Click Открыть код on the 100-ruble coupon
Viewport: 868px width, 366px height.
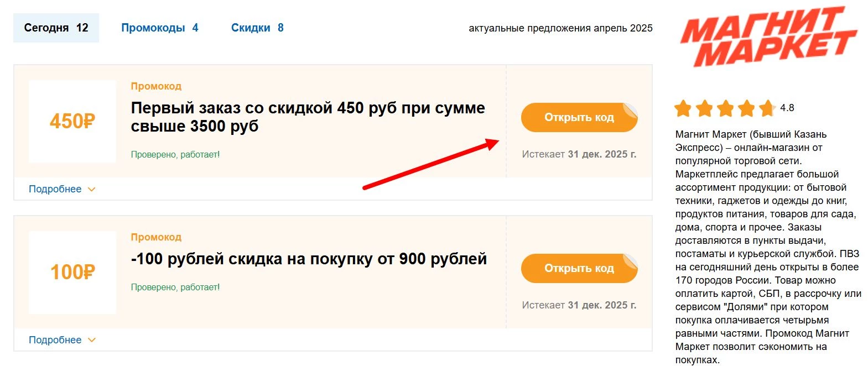[579, 268]
